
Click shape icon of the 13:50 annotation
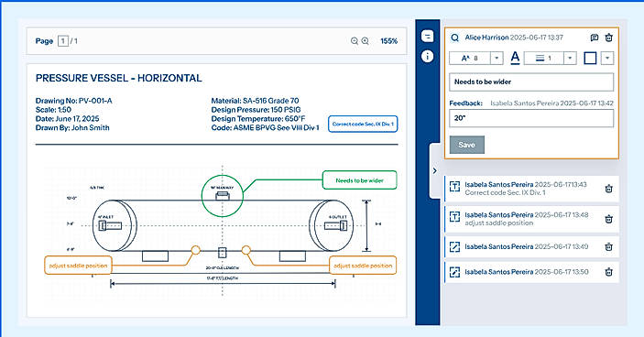[454, 272]
